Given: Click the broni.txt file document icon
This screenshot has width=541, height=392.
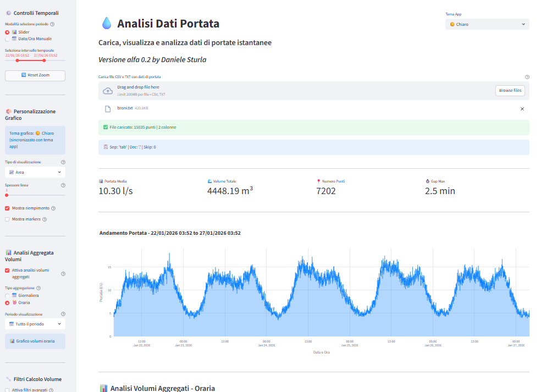Looking at the screenshot, I should click(108, 108).
